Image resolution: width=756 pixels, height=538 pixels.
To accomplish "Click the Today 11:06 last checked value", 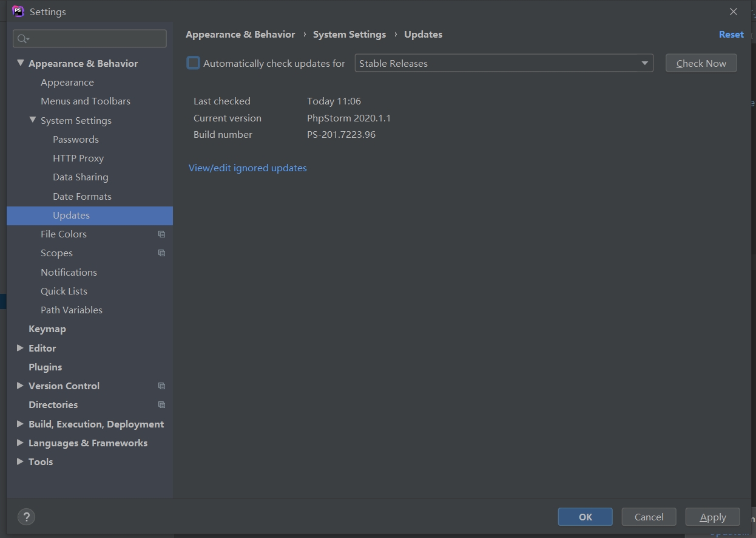I will pos(334,101).
